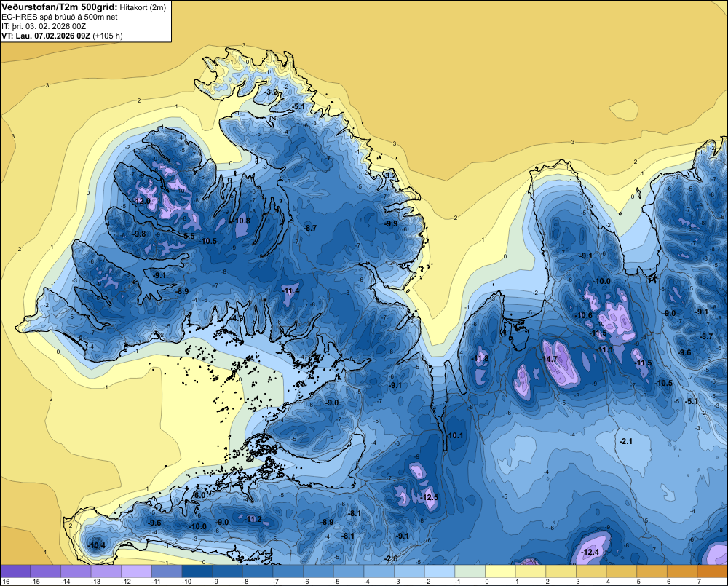Viewport: 728px width, 586px height.
Task: Click the -11.2 temperature value
Action: [253, 519]
